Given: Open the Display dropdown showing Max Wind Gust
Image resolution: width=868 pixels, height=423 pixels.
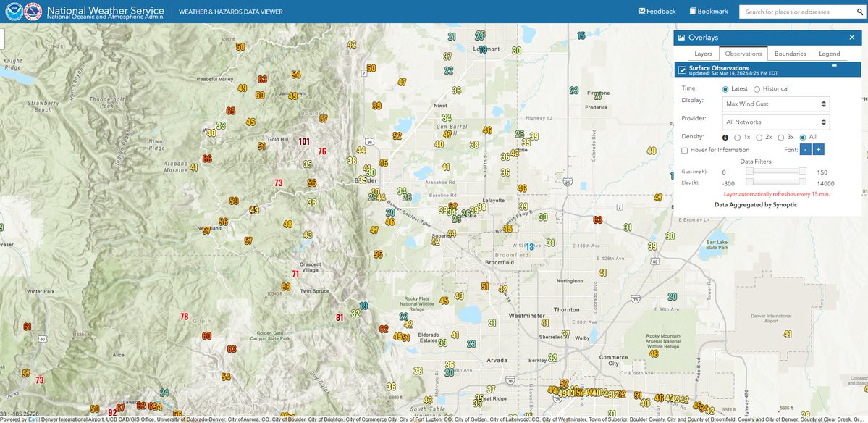Looking at the screenshot, I should click(x=775, y=104).
